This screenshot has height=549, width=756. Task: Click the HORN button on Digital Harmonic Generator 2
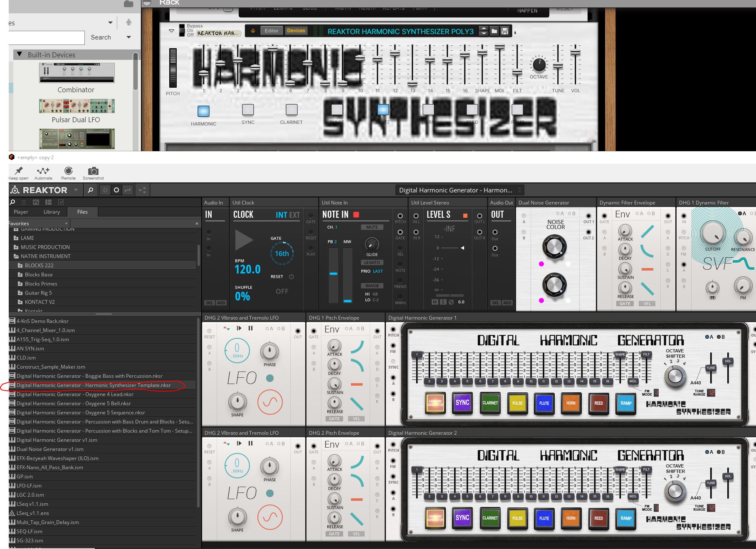pos(571,518)
